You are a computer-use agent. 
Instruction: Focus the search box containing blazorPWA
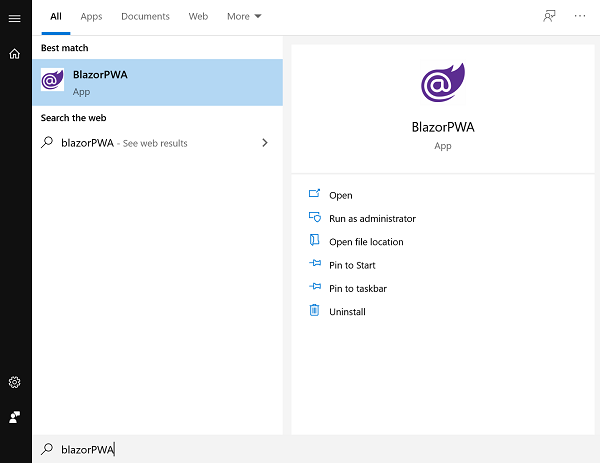[316, 449]
